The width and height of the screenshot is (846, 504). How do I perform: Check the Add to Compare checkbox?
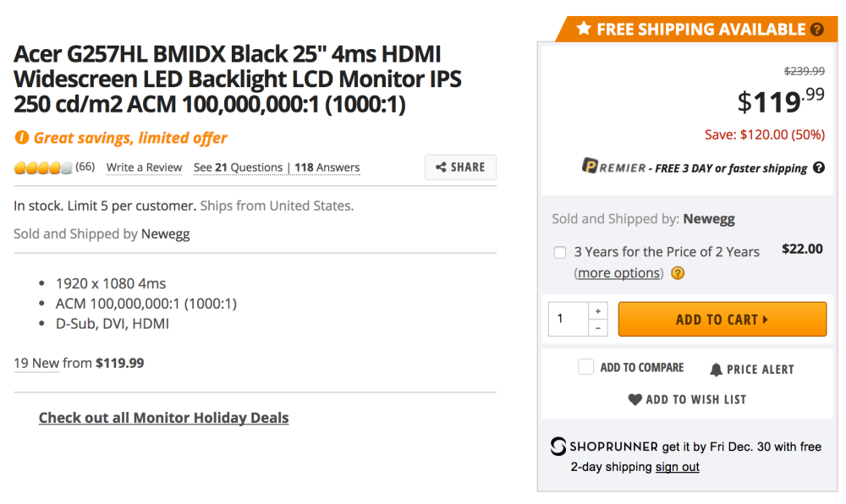(585, 367)
